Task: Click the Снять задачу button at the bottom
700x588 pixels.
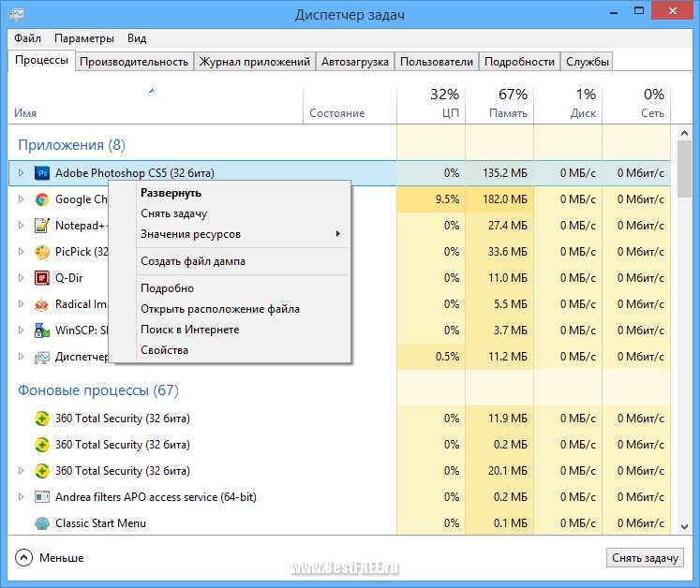Action: [x=645, y=558]
